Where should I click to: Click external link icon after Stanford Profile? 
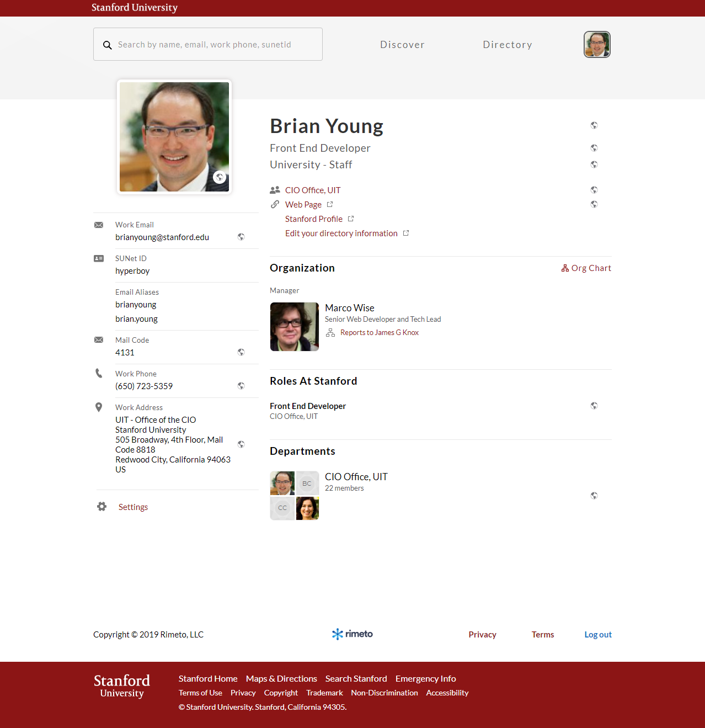click(x=351, y=219)
